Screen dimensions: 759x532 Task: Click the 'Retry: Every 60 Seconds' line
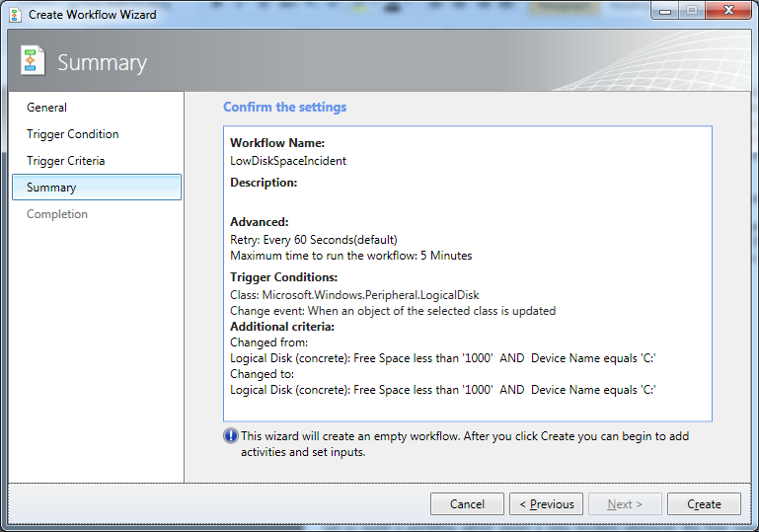[x=314, y=239]
